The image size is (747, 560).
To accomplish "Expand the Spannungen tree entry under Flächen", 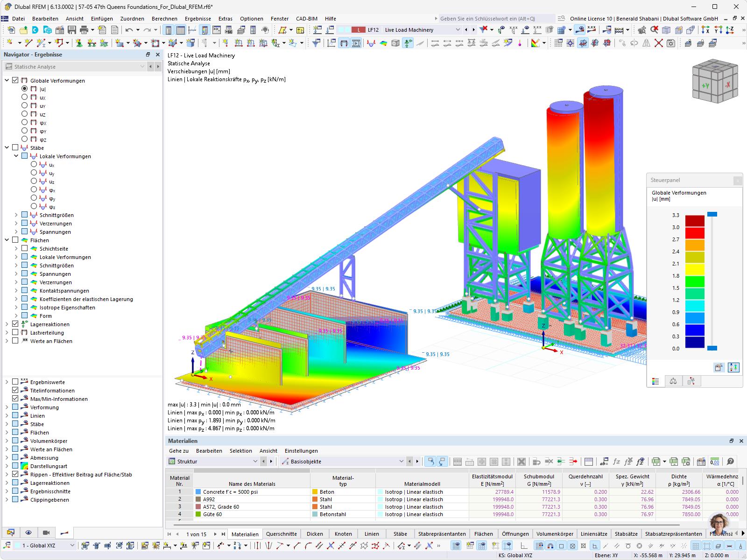I will coord(15,274).
